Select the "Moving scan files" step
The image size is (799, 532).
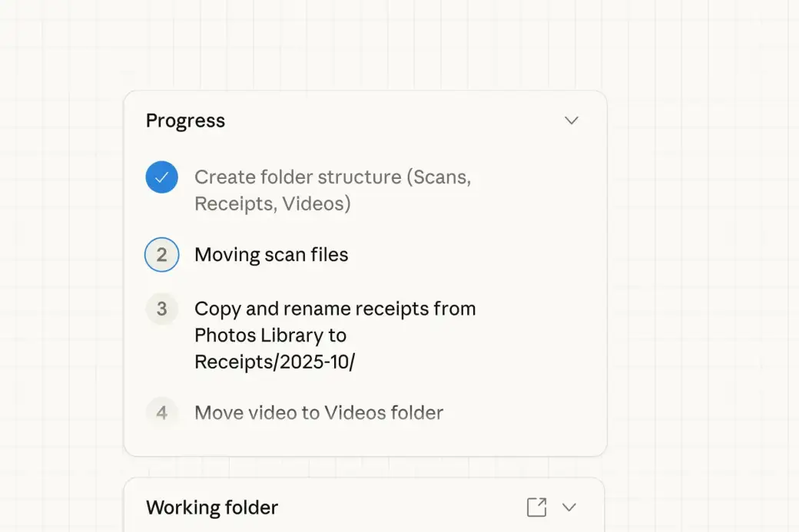point(271,255)
